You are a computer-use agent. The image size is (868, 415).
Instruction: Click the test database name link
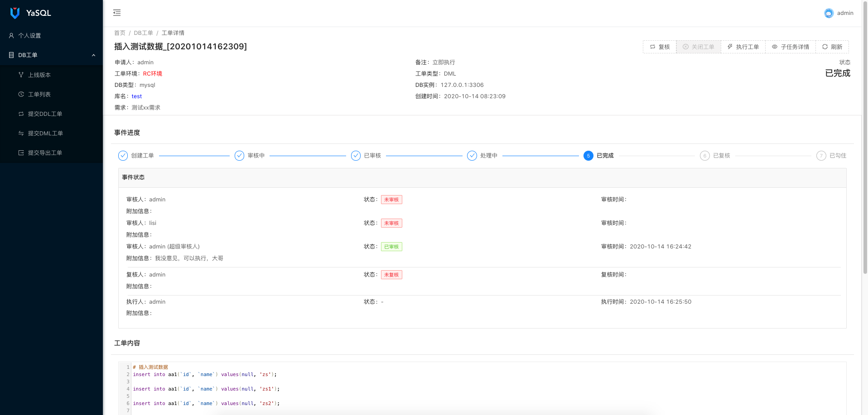coord(137,96)
